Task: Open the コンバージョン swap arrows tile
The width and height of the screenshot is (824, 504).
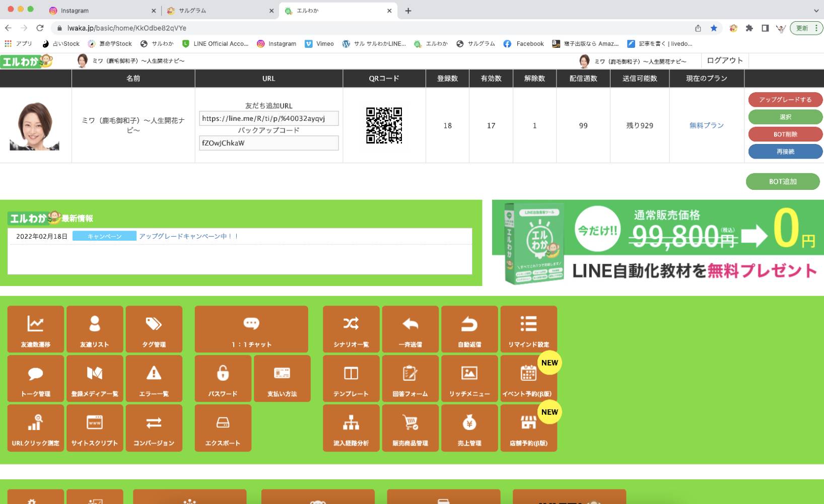Action: pyautogui.click(x=154, y=427)
